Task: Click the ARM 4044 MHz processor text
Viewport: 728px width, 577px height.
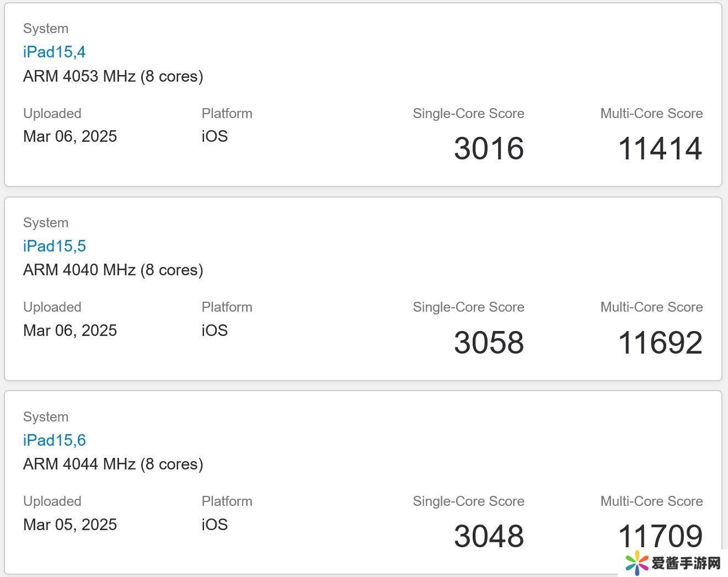Action: 113,464
